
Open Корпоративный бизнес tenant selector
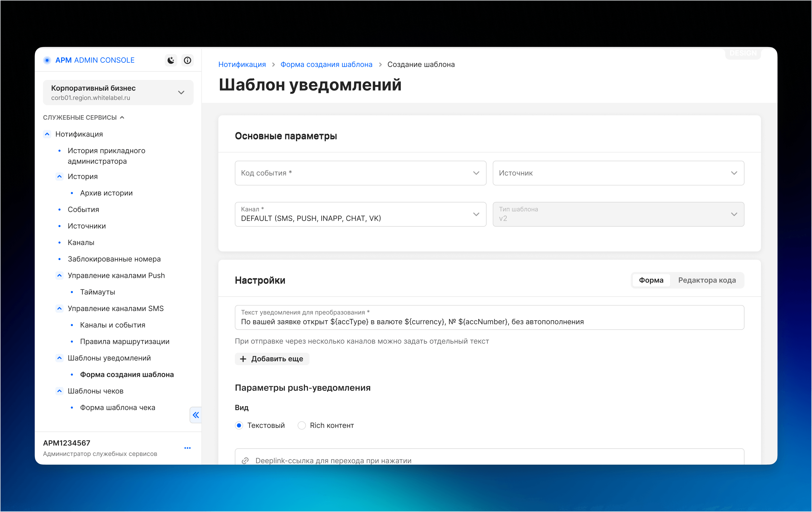(x=118, y=92)
